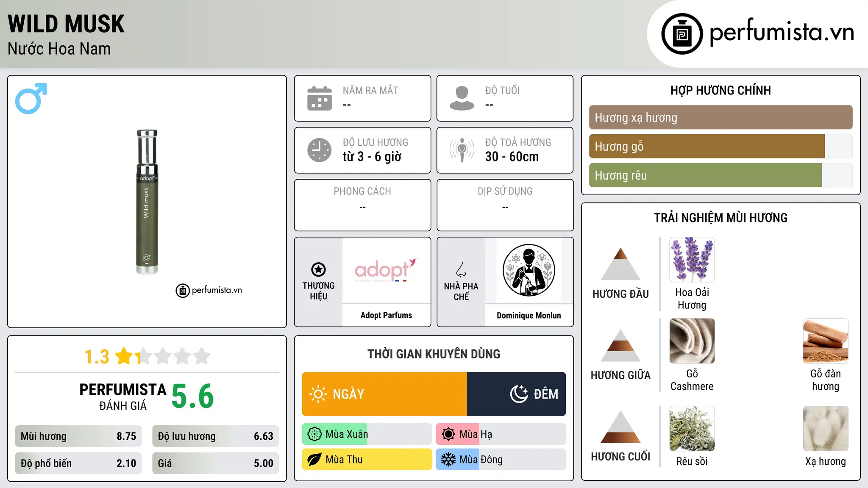868x488 pixels.
Task: Click the adopt brand logo
Action: click(x=386, y=270)
